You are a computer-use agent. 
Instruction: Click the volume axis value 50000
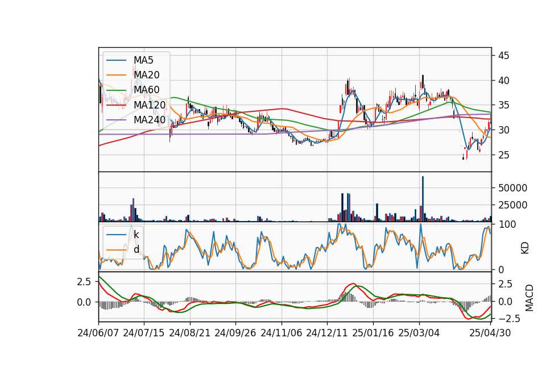tap(512, 188)
